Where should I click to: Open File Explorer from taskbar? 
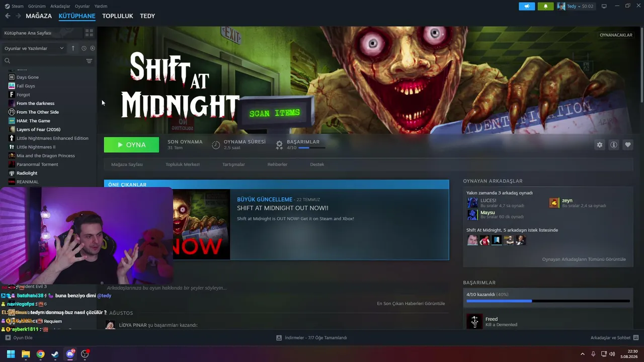point(26,354)
